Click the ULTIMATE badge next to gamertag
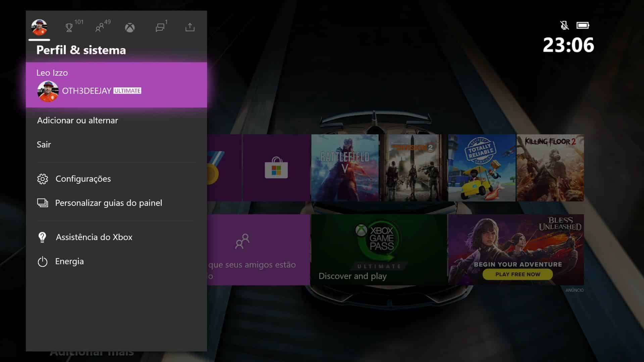 tap(127, 91)
